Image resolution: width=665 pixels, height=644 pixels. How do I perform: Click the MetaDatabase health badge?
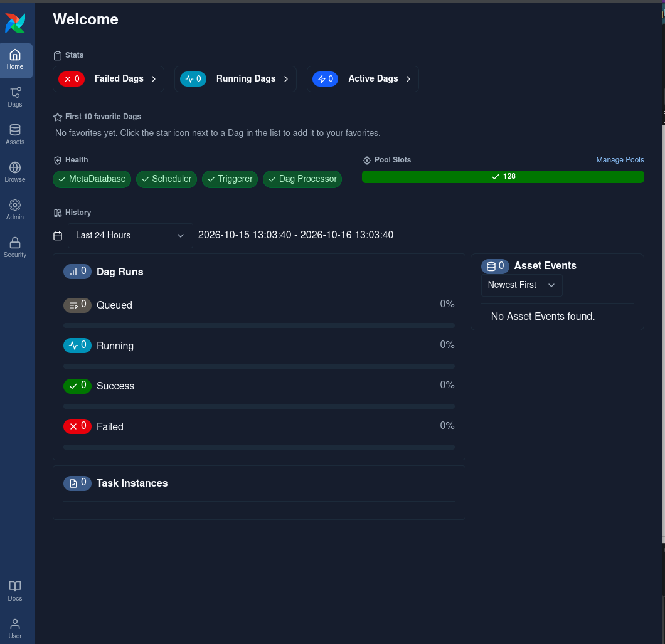coord(92,179)
